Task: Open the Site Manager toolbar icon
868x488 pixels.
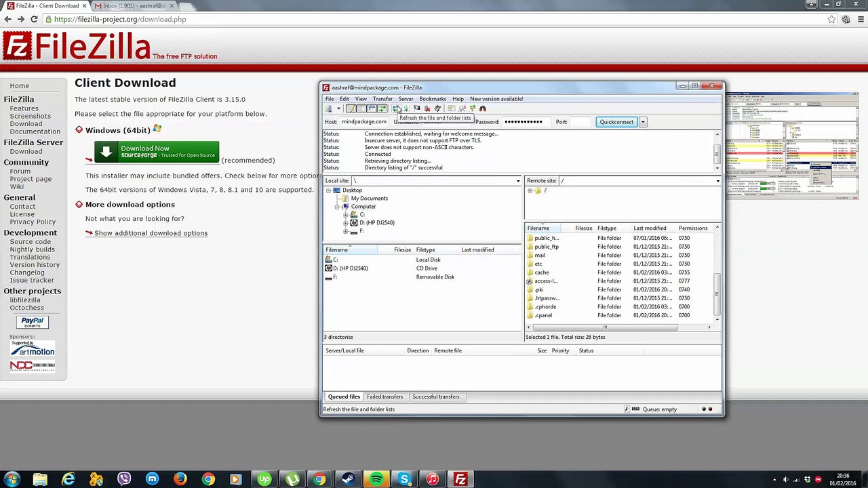Action: (329, 108)
